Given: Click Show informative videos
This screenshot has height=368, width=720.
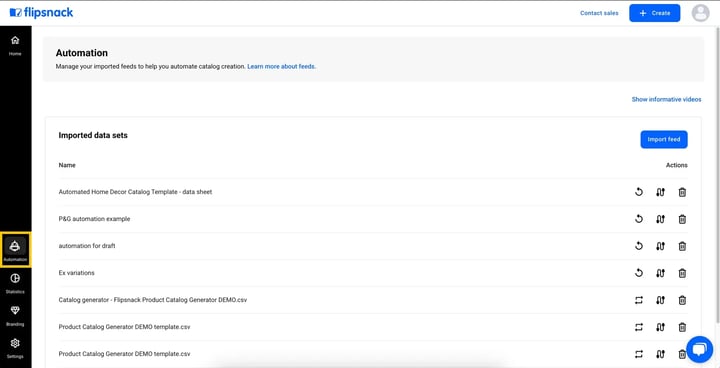Looking at the screenshot, I should [666, 99].
